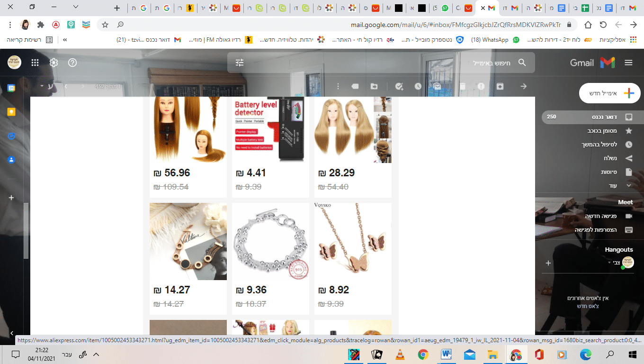Click the search magnifier in Gmail search bar
Viewport: 644px width, 364px height.
pos(522,63)
